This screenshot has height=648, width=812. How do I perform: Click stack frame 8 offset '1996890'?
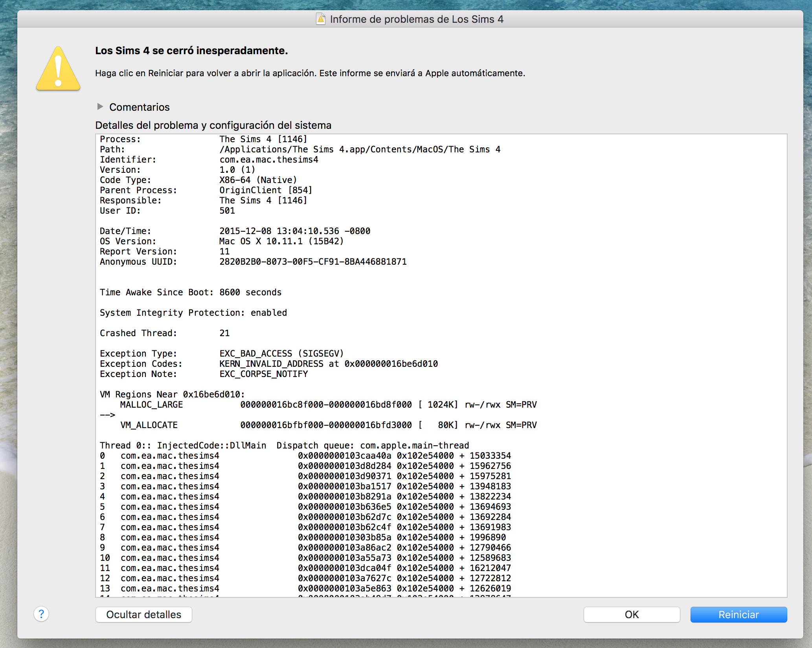[x=488, y=537]
